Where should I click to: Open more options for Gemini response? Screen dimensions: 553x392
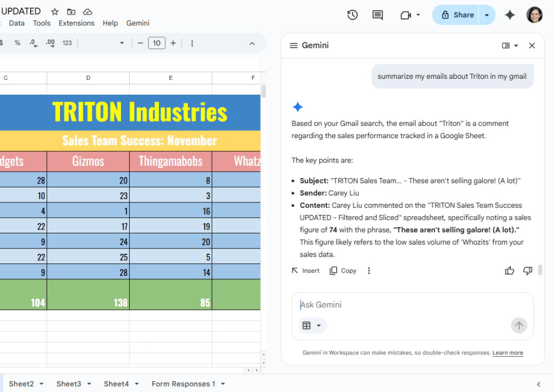[369, 271]
